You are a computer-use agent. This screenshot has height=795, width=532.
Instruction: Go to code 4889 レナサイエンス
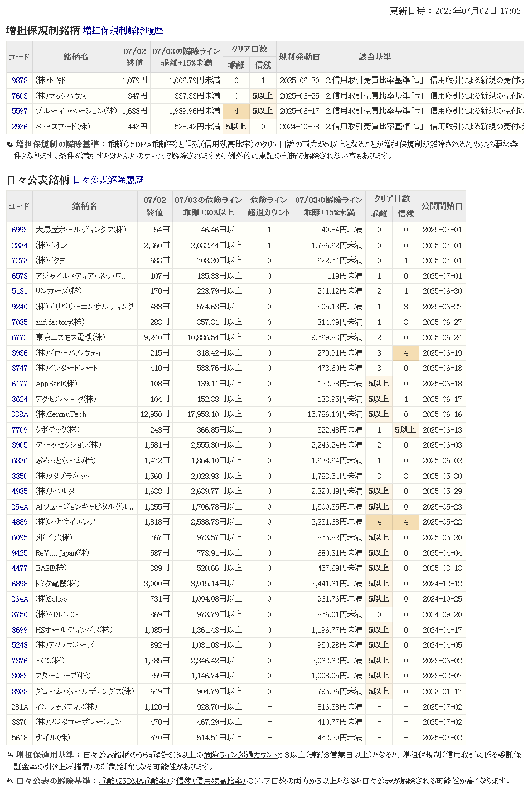coord(20,522)
